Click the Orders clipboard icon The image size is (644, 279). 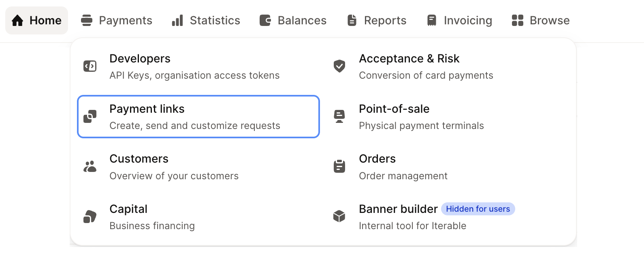(339, 167)
